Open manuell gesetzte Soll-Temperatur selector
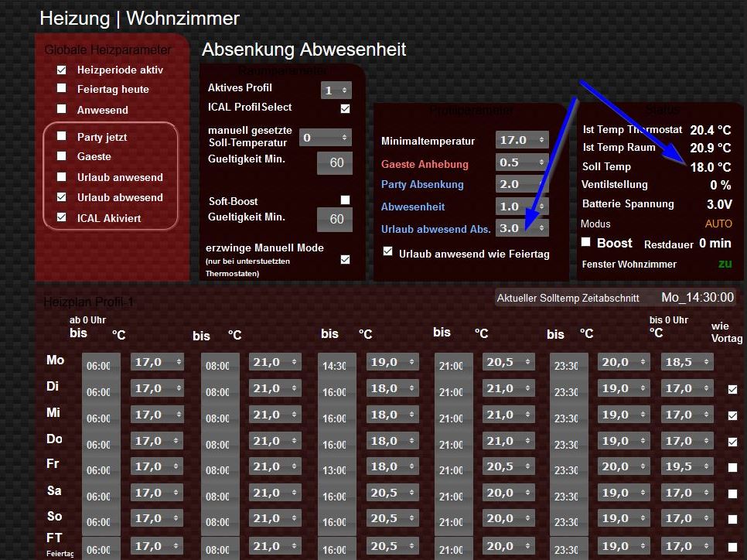This screenshot has height=560, width=747. point(326,138)
